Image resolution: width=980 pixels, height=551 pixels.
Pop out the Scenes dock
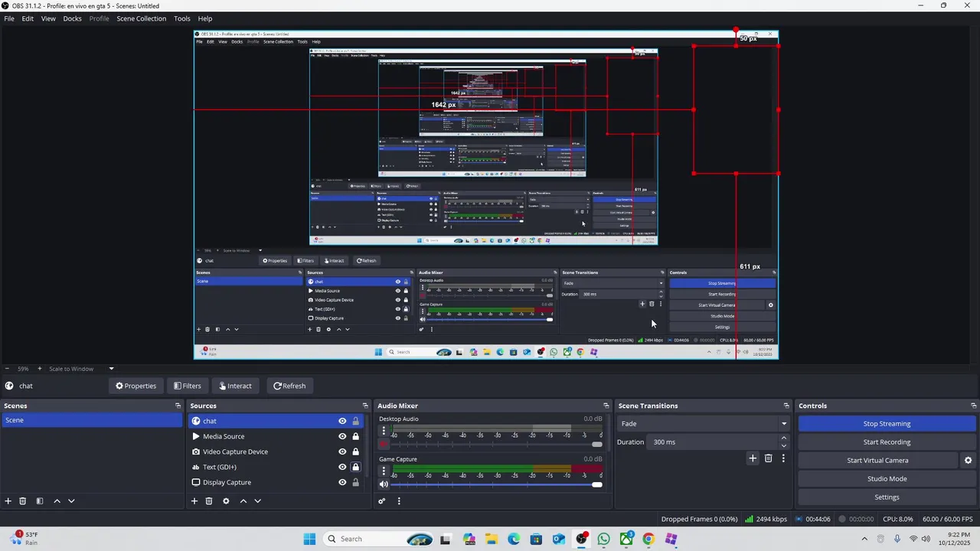(178, 406)
